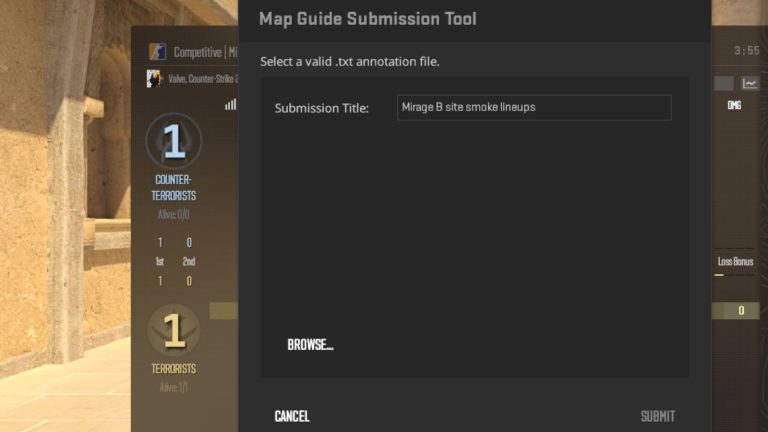This screenshot has width=768, height=432.
Task: Click the Loss Bonus progress bar
Action: (734, 275)
